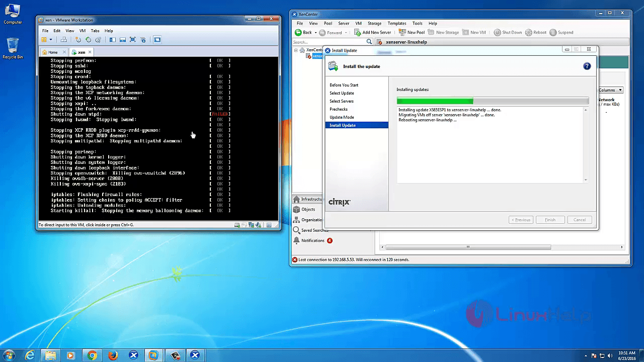Click the Forward button in XenCenter
The width and height of the screenshot is (644, 362).
[330, 32]
